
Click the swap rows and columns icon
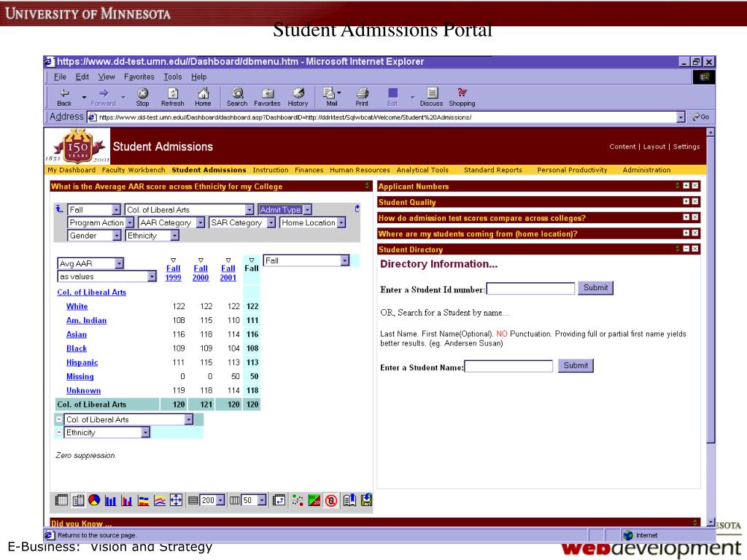tap(279, 500)
